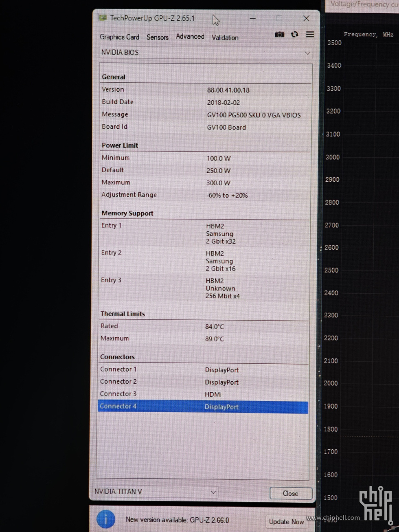Select the Connector 3 HDMI row
Viewport: 399px width, 532px height.
(204, 394)
